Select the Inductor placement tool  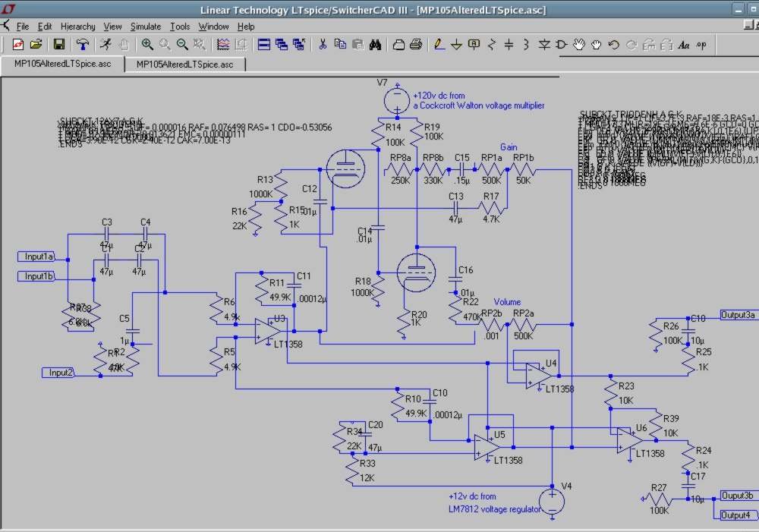coord(526,45)
